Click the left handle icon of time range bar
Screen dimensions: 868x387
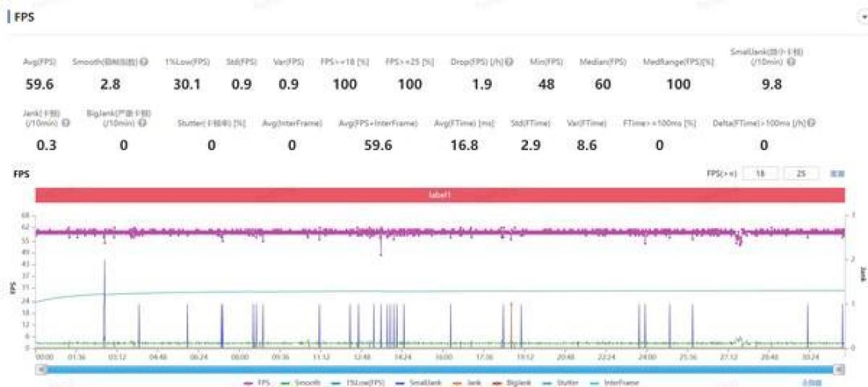click(x=40, y=369)
